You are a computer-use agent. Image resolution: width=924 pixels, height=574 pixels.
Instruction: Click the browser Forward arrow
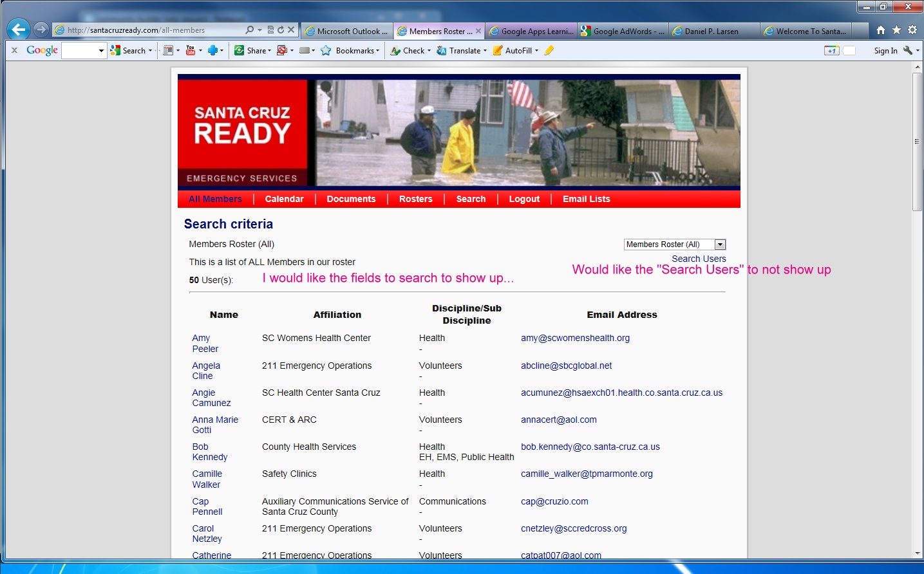point(41,30)
